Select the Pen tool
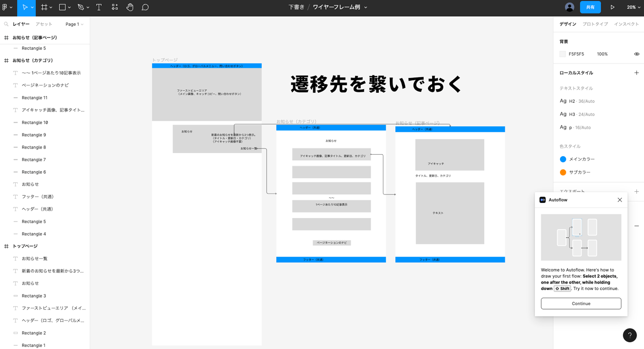This screenshot has height=349, width=644. [x=80, y=8]
